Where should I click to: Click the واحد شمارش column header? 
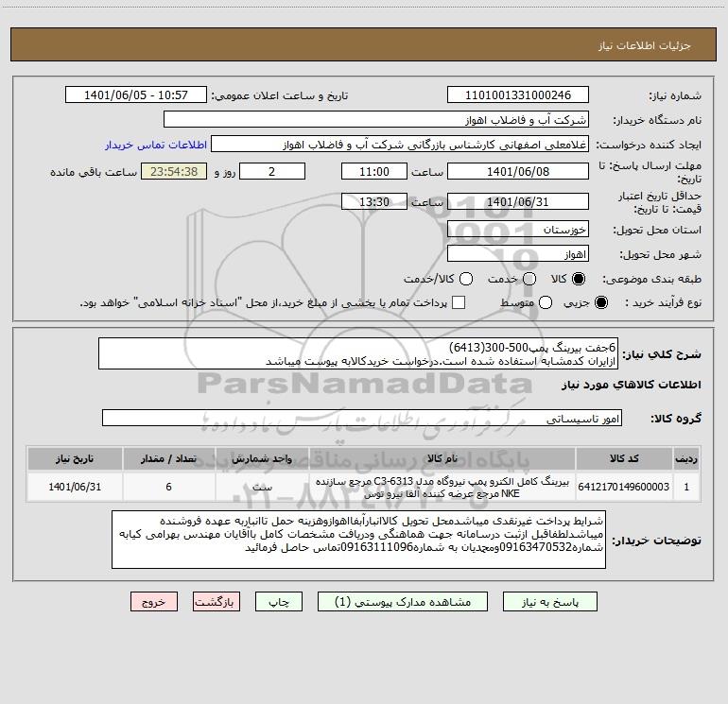(x=262, y=458)
